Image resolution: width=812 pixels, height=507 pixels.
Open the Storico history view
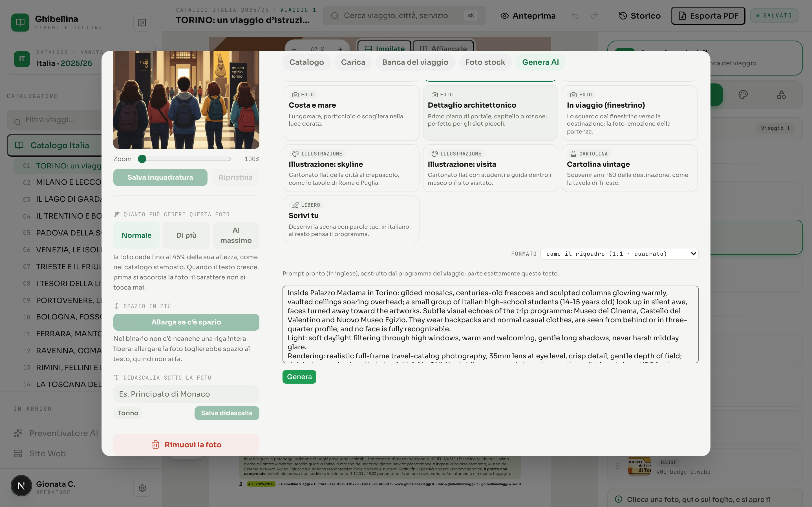[639, 16]
